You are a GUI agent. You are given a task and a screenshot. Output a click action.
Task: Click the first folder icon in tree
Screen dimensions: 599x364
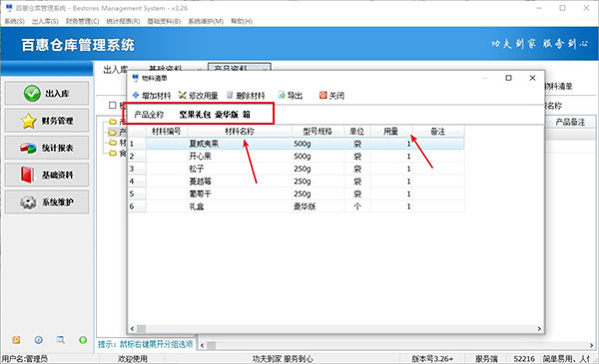pos(113,122)
